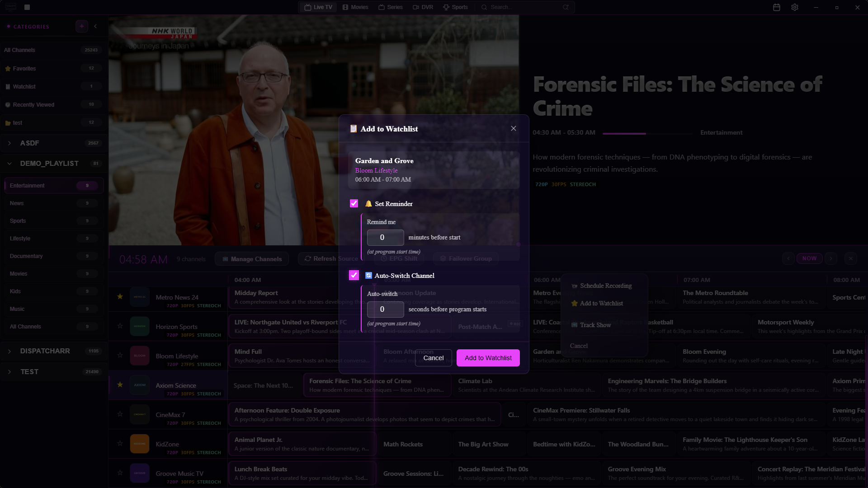Click the CineMax 7 channel logo
Image resolution: width=868 pixels, height=488 pixels.
(140, 414)
